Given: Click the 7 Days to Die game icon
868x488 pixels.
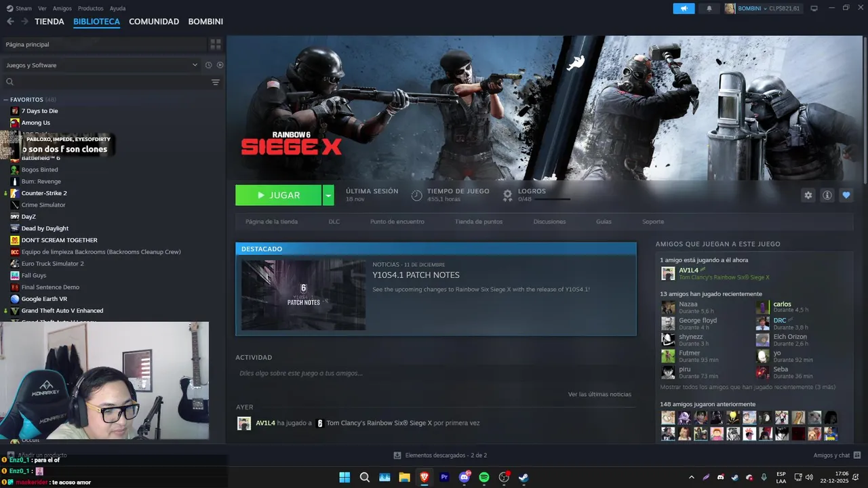Looking at the screenshot, I should tap(15, 111).
